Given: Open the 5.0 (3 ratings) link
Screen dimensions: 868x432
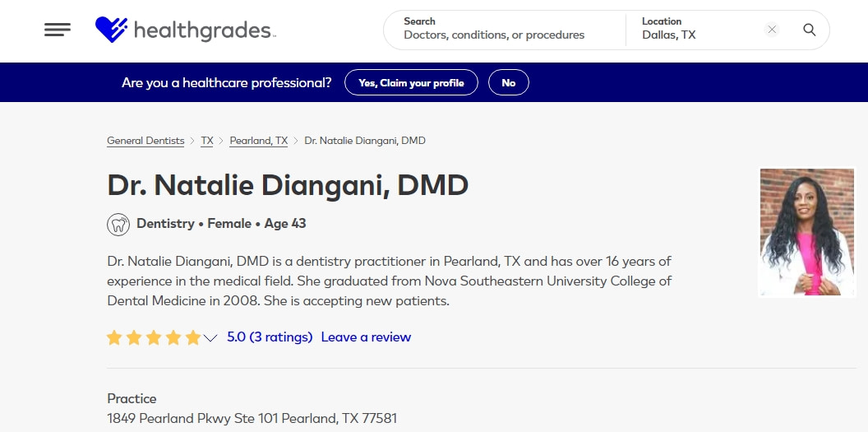Looking at the screenshot, I should click(270, 337).
